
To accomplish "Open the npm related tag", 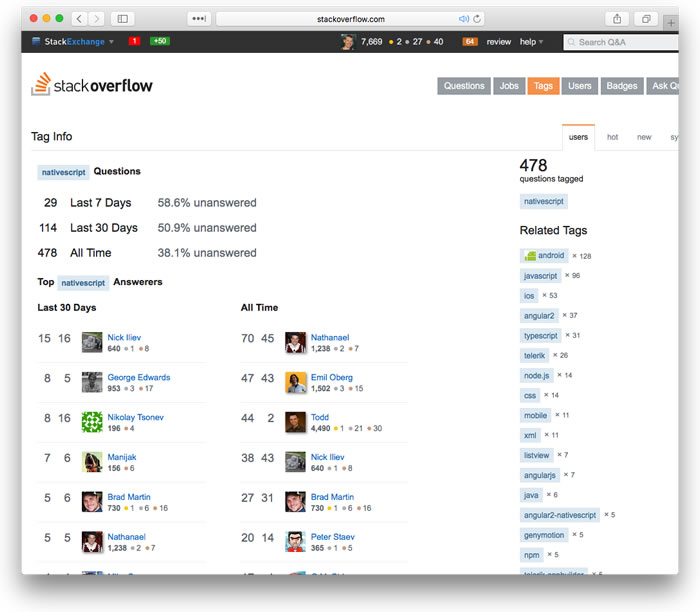I will click(532, 555).
